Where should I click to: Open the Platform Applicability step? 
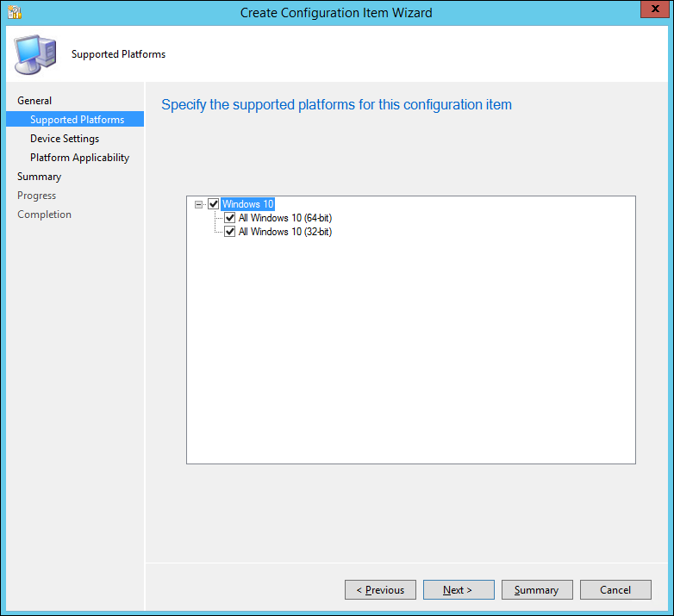click(x=79, y=158)
